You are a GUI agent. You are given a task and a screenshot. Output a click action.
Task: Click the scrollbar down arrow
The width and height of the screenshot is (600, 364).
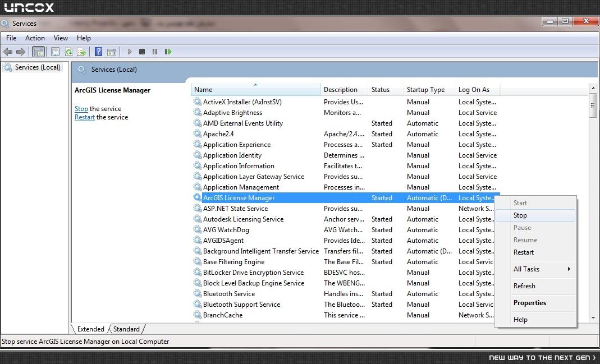click(593, 318)
